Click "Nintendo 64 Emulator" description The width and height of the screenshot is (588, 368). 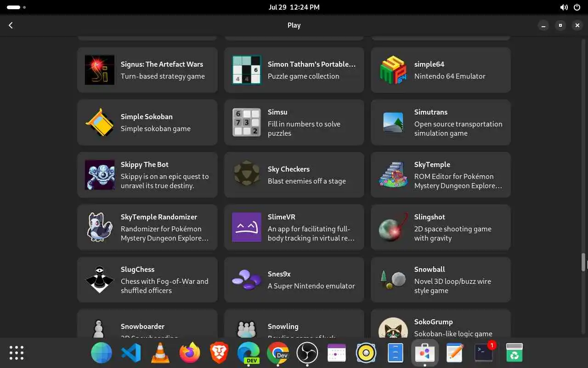[x=450, y=76]
